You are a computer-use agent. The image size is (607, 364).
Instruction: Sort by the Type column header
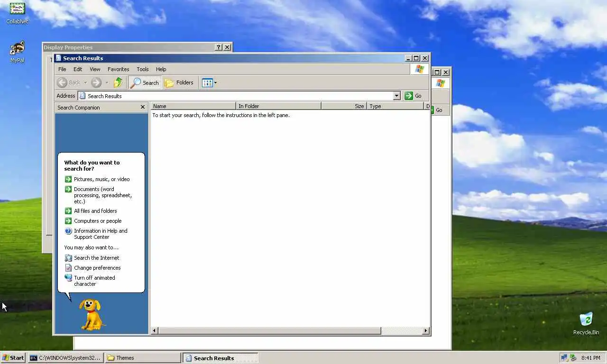395,106
